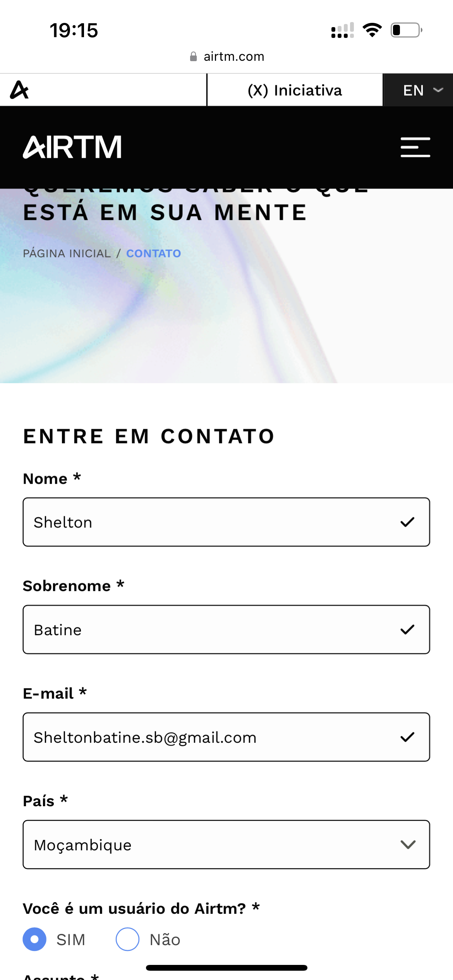The width and height of the screenshot is (453, 980).
Task: Select the Não radio button
Action: 127,939
